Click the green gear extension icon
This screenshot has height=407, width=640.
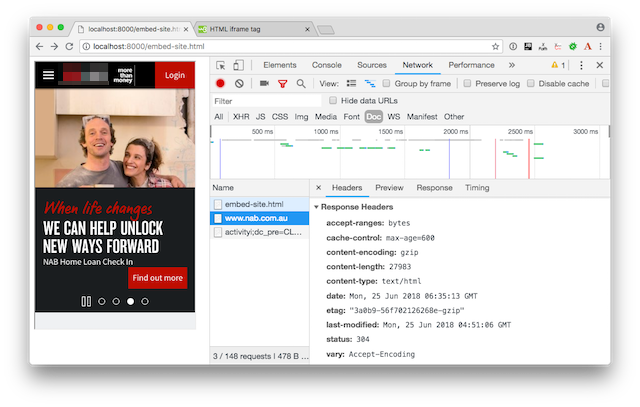[573, 47]
